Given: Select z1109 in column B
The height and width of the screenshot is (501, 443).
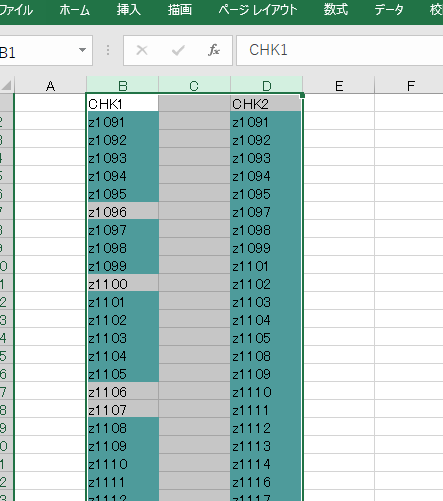Looking at the screenshot, I should tap(123, 446).
